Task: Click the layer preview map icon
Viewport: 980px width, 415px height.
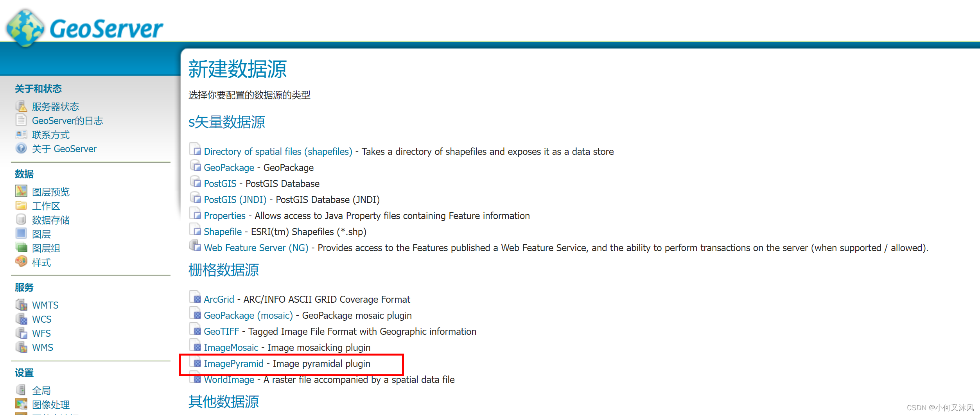Action: (21, 191)
